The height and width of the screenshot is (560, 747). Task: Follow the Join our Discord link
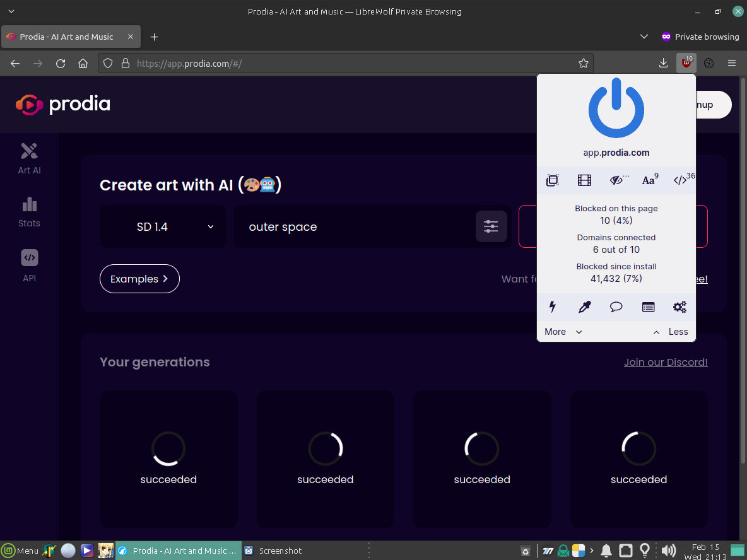(666, 362)
